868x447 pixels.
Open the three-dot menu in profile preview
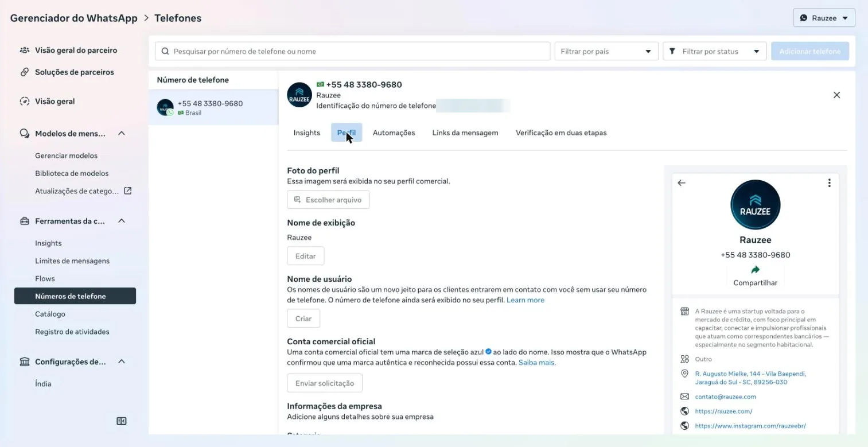pos(829,183)
